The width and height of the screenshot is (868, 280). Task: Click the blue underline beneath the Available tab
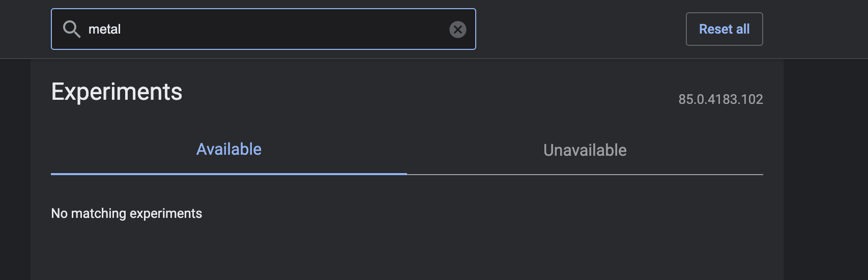tap(229, 174)
